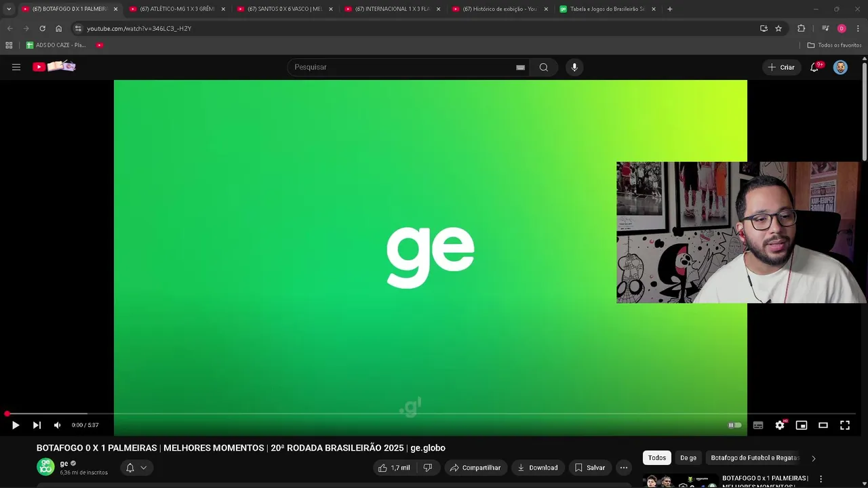This screenshot has width=868, height=488.
Task: Switch to theater mode
Action: [823, 425]
